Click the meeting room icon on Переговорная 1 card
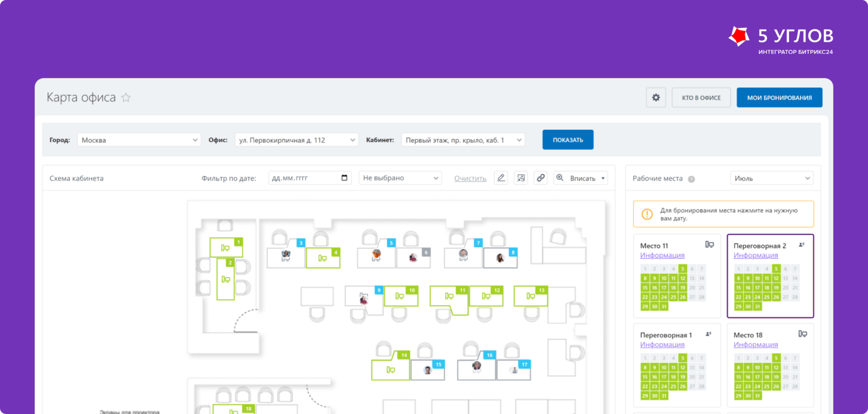 (x=709, y=334)
